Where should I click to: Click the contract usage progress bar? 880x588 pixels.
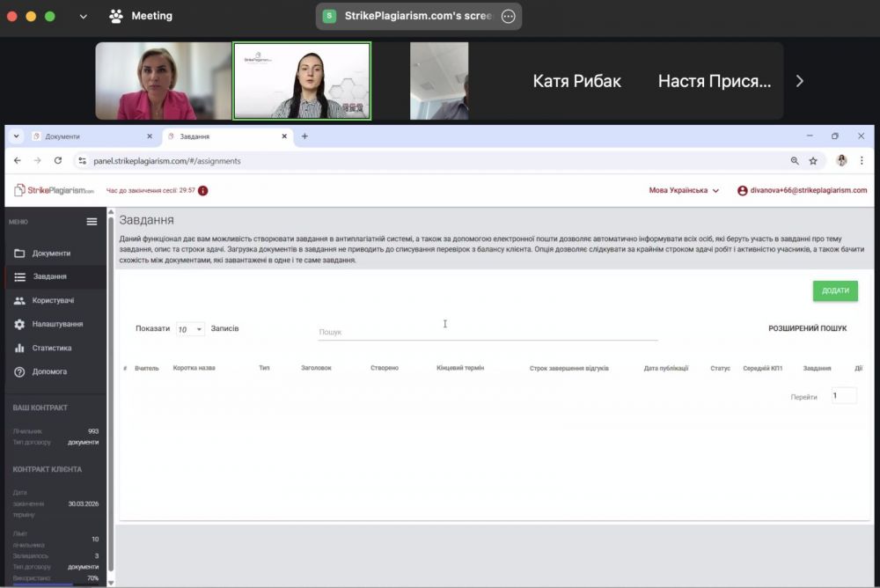point(56,584)
